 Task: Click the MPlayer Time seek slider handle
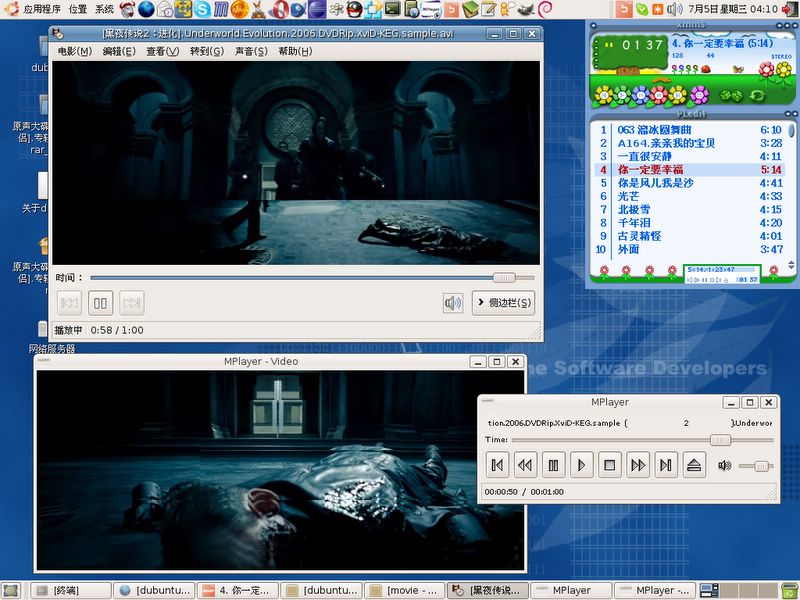point(720,440)
